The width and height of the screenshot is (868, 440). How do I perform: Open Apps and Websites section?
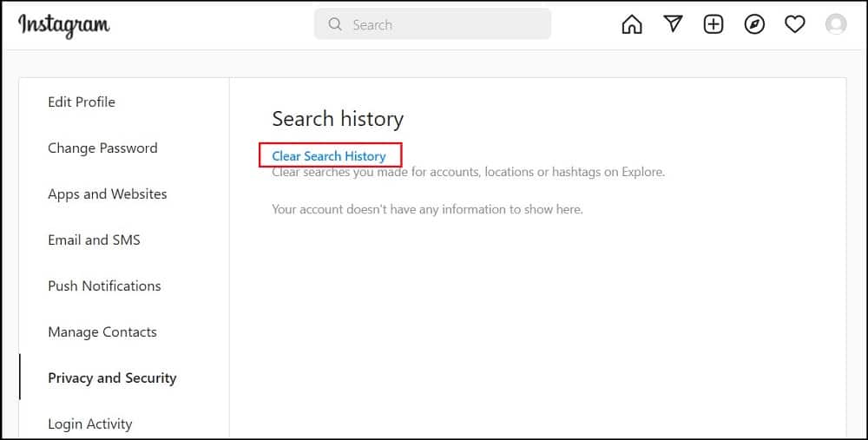point(108,194)
